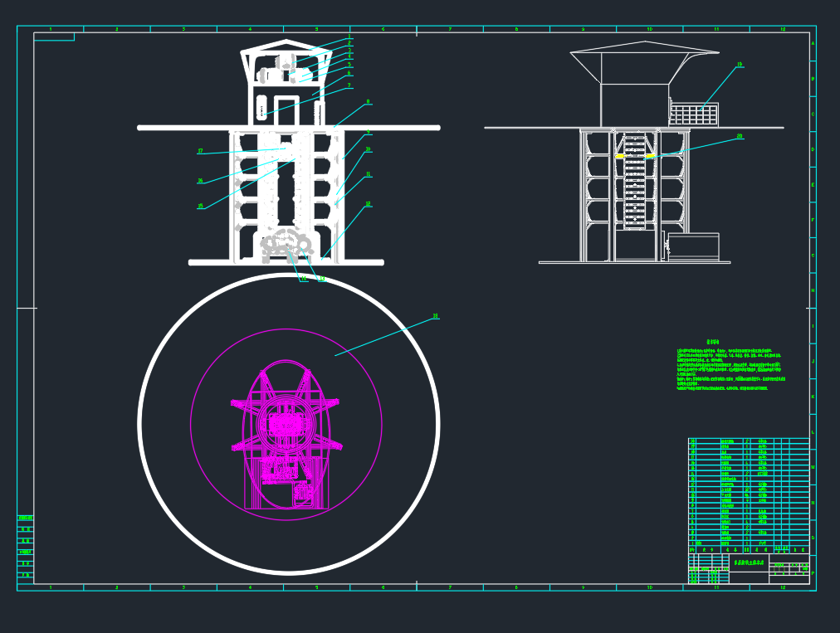This screenshot has width=840, height=633.
Task: Pick the flared canopy roof in the side view
Action: point(644,62)
